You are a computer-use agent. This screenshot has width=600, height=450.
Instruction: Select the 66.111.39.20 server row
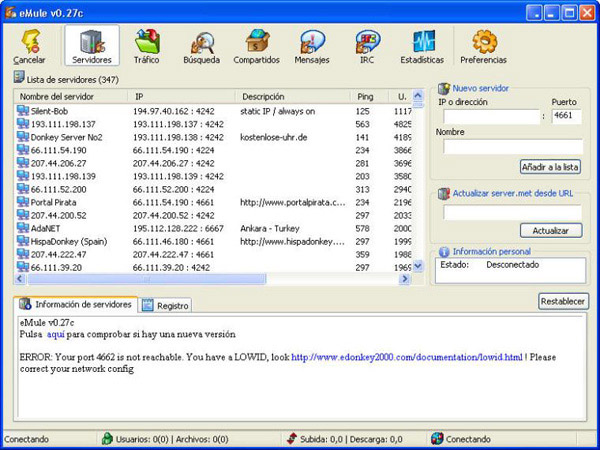click(214, 267)
